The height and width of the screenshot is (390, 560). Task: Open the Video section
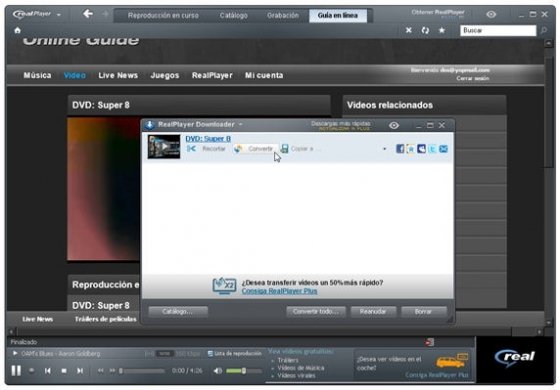(75, 75)
